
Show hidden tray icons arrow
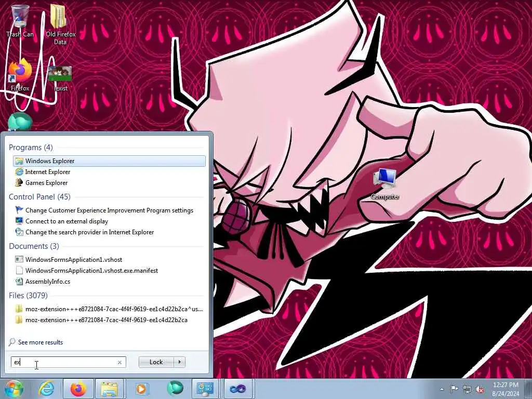click(442, 389)
